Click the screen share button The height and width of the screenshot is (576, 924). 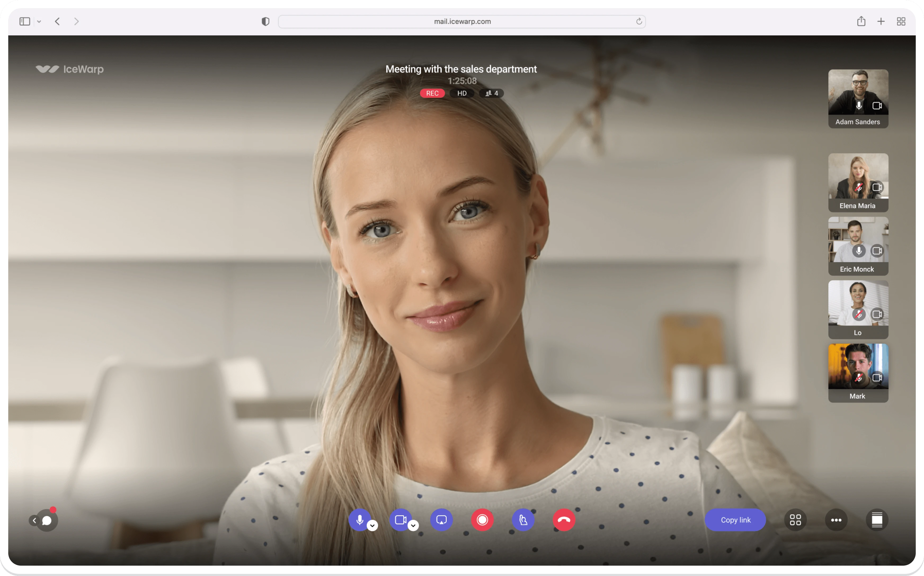click(x=441, y=520)
